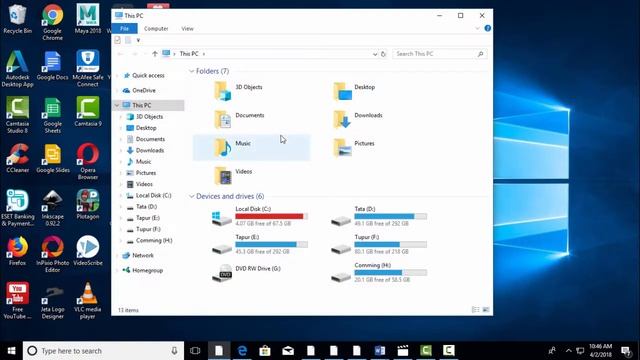Open Microsoft Store from taskbar
The width and height of the screenshot is (640, 360).
265,351
